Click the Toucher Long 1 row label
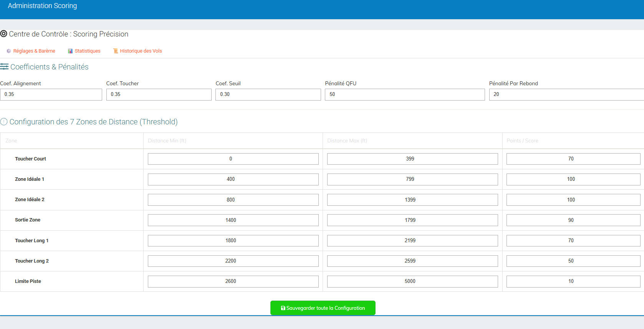Screen dimensions: 644x329 pos(32,241)
